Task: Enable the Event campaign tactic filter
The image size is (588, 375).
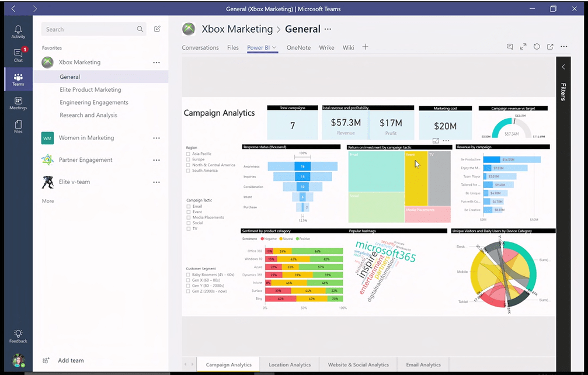Action: [x=189, y=212]
